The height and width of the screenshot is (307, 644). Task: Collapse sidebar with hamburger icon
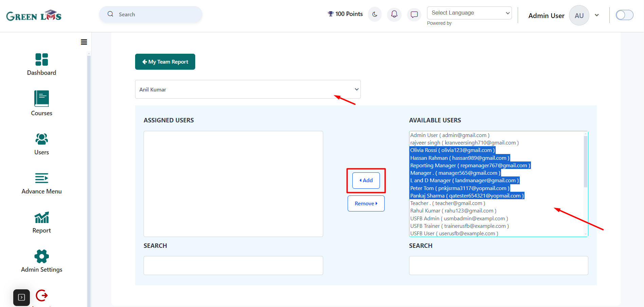point(84,42)
